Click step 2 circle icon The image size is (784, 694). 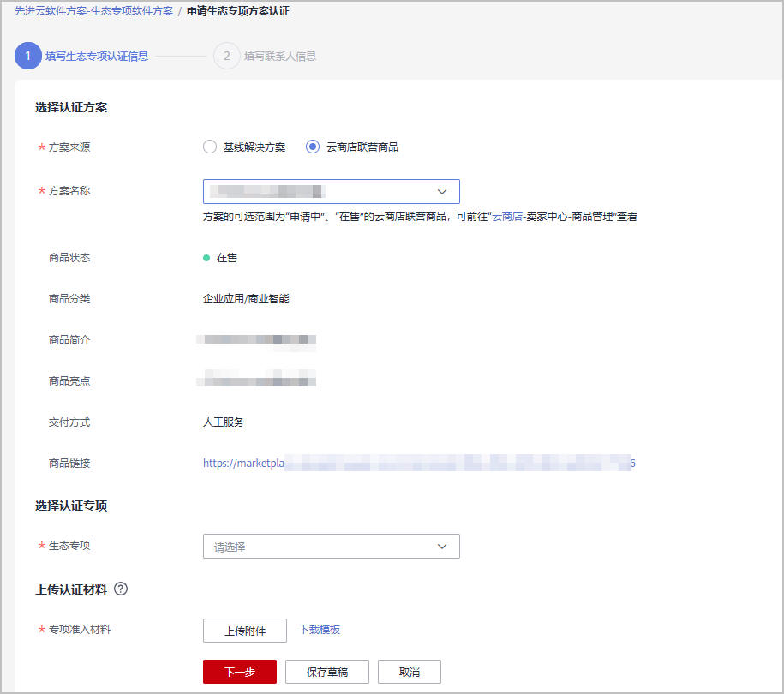[227, 56]
